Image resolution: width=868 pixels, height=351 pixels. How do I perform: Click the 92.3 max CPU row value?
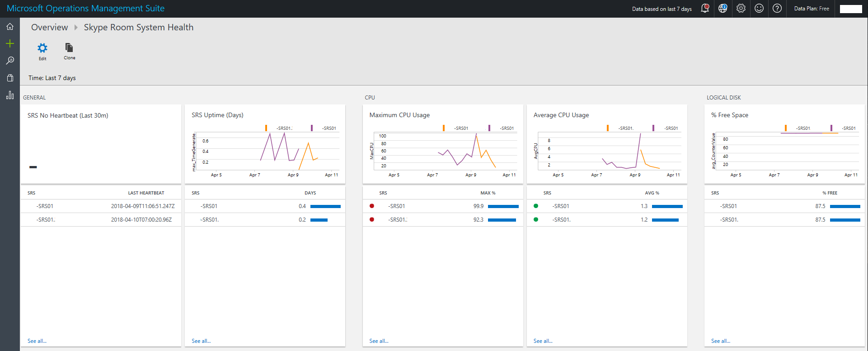click(478, 220)
